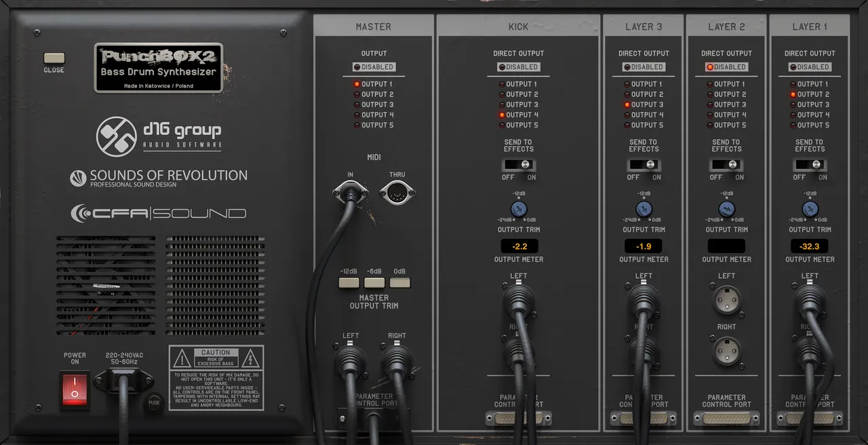Click the MIDI IN connector
The width and height of the screenshot is (868, 445).
pos(350,193)
